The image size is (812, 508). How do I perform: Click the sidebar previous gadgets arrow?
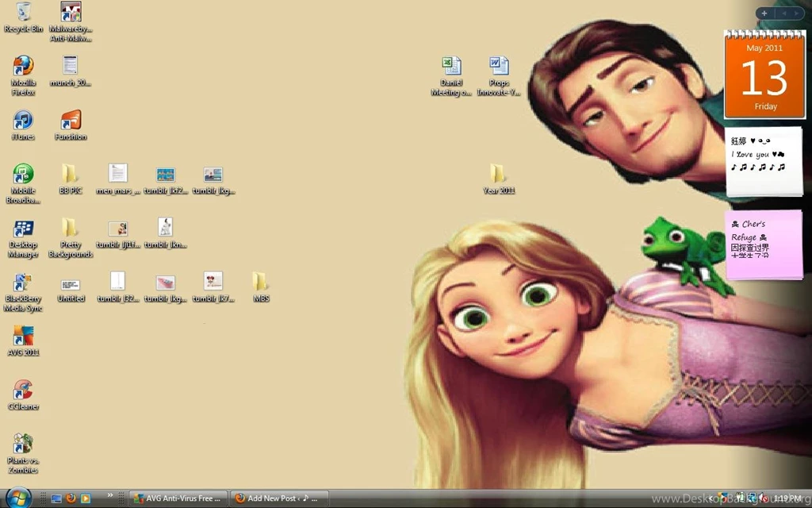(x=784, y=13)
